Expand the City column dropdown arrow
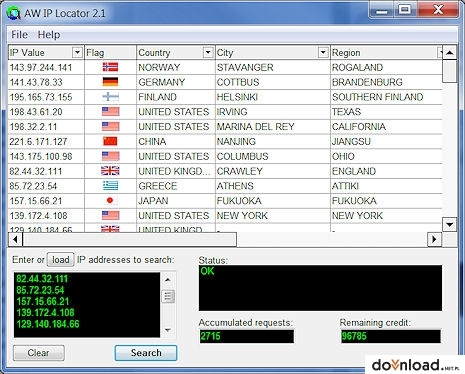465x374 pixels. tap(323, 52)
